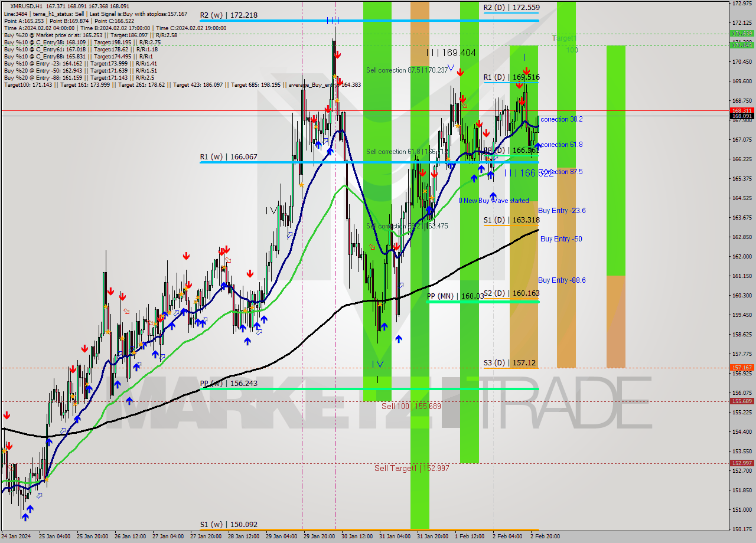Click the 0 New Buy Wave started label
The height and width of the screenshot is (543, 756).
coord(494,201)
